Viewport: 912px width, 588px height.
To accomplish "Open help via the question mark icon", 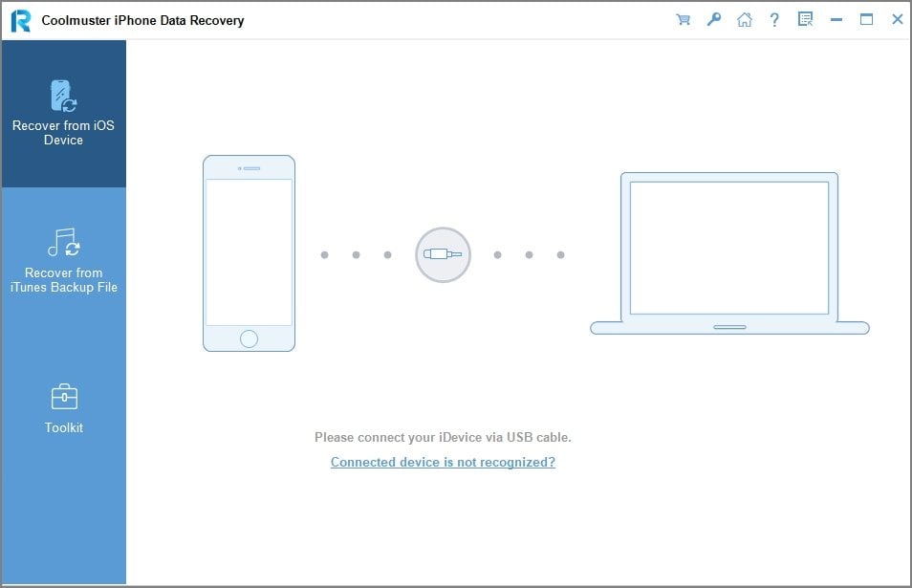I will (774, 19).
